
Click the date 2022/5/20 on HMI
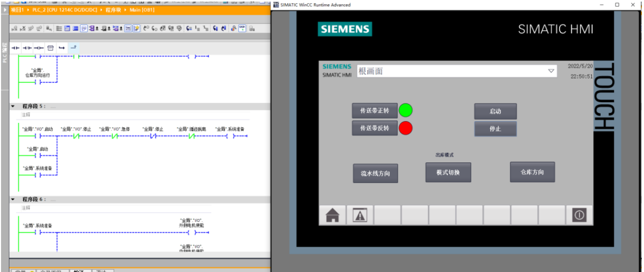tap(580, 66)
